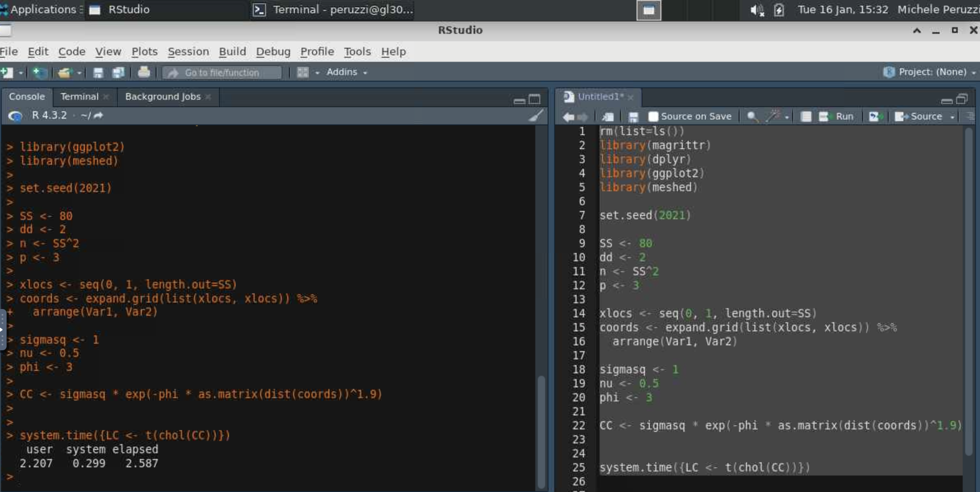Click the magnifier Find/Replace icon in editor
980x492 pixels.
(x=752, y=117)
